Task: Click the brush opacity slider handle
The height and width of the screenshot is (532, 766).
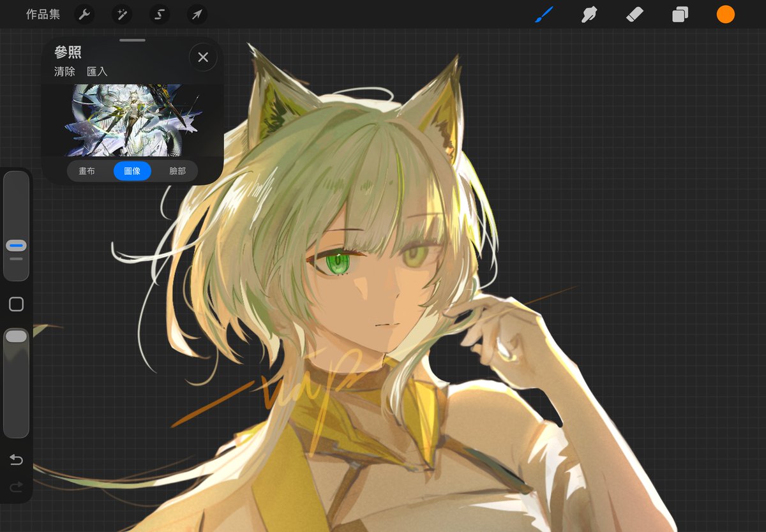Action: 16,336
